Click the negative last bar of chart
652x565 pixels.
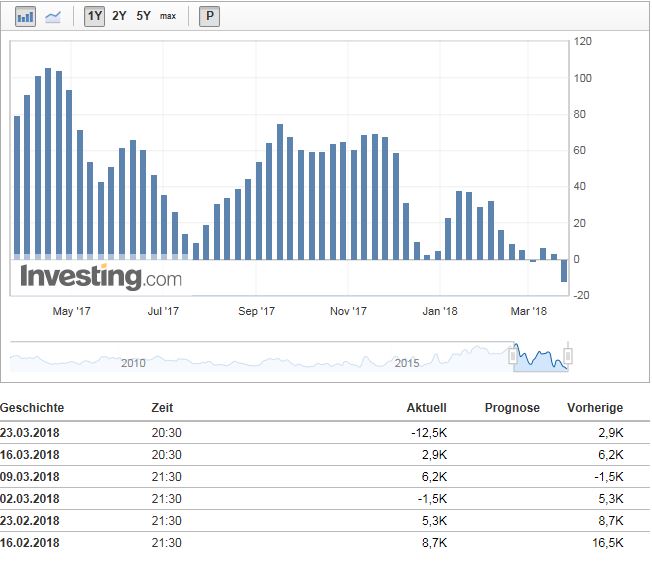(x=564, y=270)
